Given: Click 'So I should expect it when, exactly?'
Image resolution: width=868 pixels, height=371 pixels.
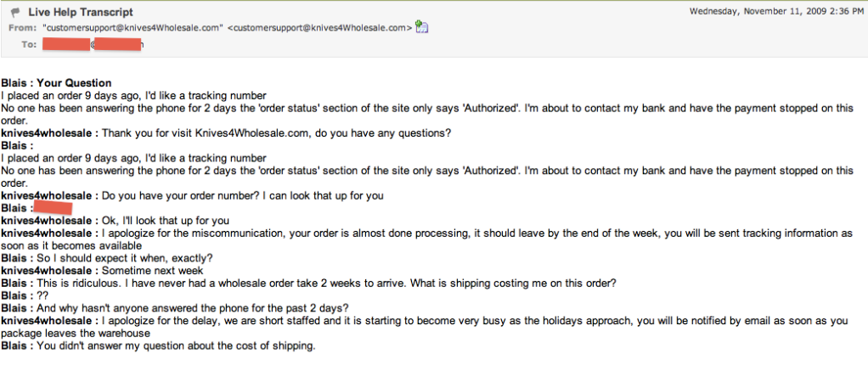Looking at the screenshot, I should [x=107, y=259].
